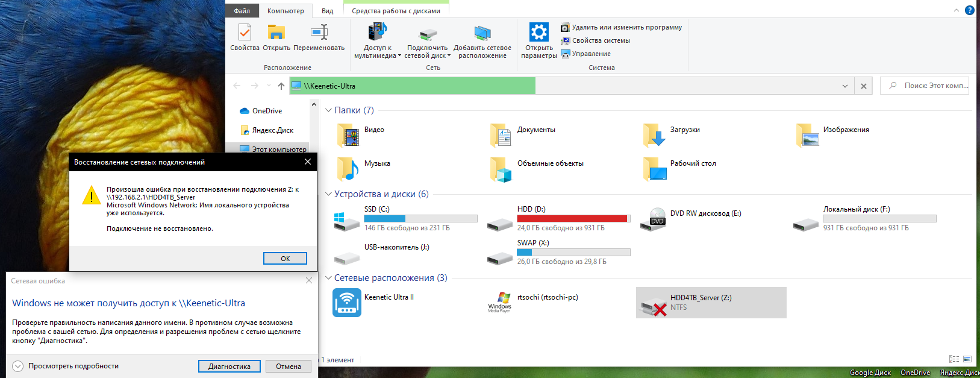Switch to the Вид ribbon tab

coord(327,11)
